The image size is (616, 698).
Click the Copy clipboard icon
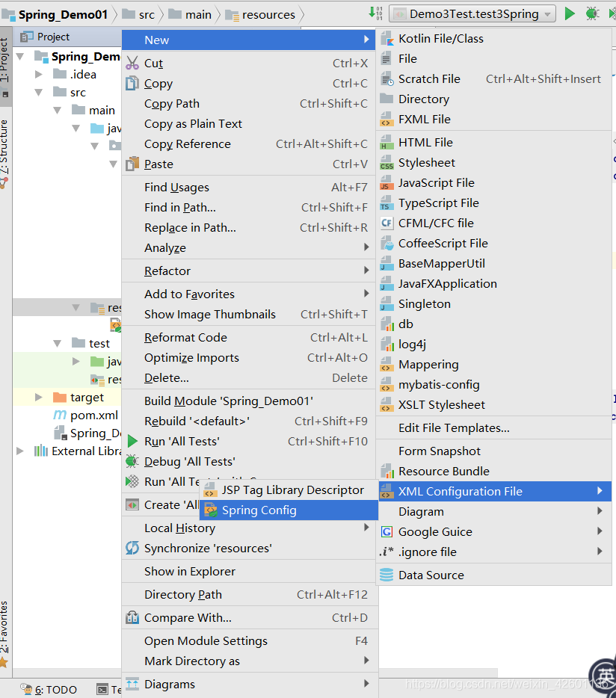click(132, 83)
